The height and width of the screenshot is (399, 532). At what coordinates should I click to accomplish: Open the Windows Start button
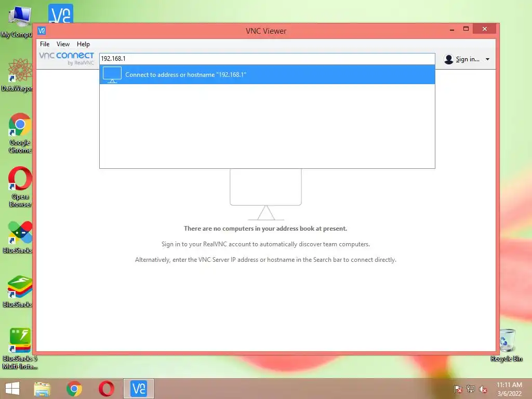[12, 389]
